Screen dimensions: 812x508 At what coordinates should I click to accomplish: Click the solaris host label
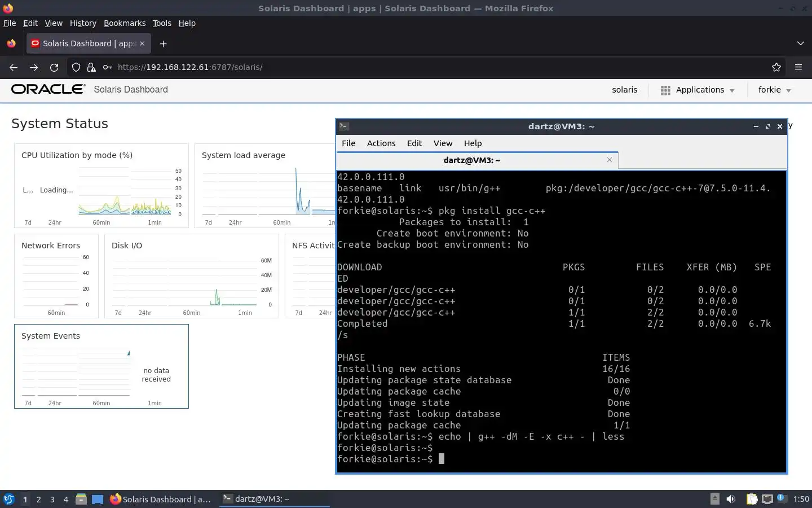click(x=625, y=90)
